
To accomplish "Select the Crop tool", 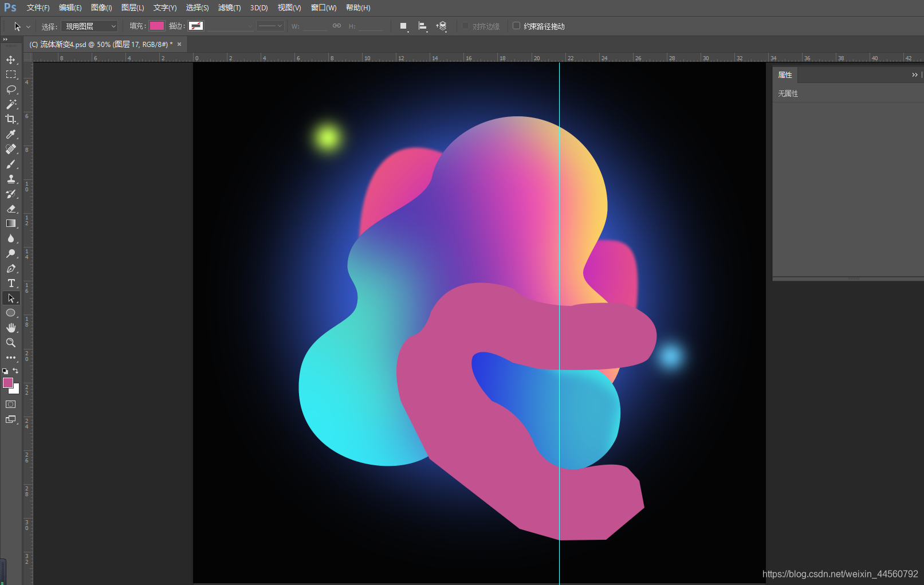I will point(11,119).
